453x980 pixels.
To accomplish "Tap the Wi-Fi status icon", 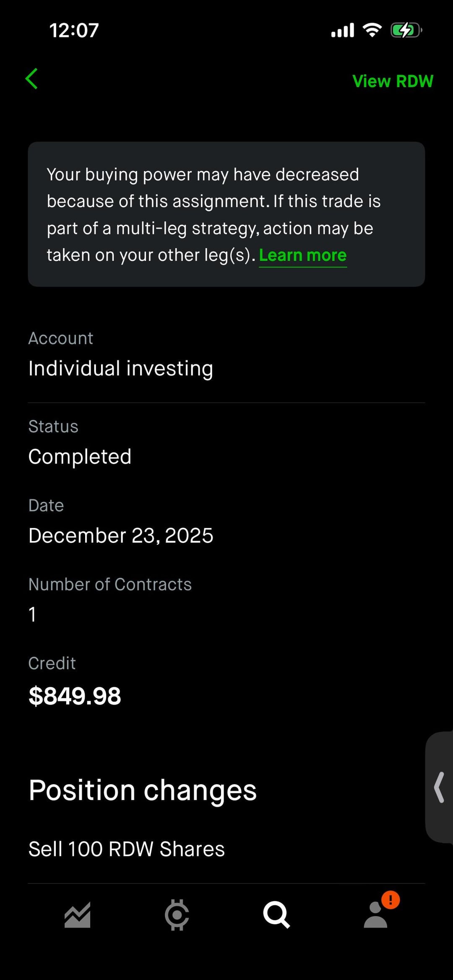I will pos(372,30).
